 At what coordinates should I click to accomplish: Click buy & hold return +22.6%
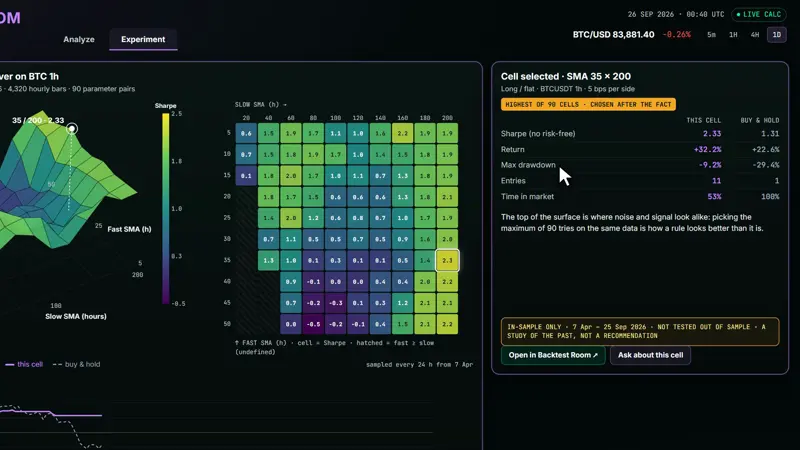766,149
